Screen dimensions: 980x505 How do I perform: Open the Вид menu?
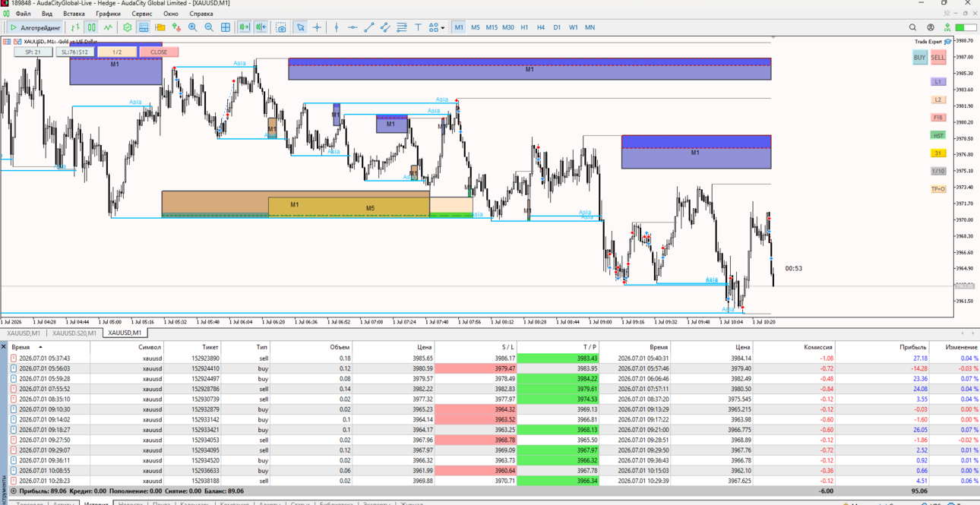[x=47, y=14]
